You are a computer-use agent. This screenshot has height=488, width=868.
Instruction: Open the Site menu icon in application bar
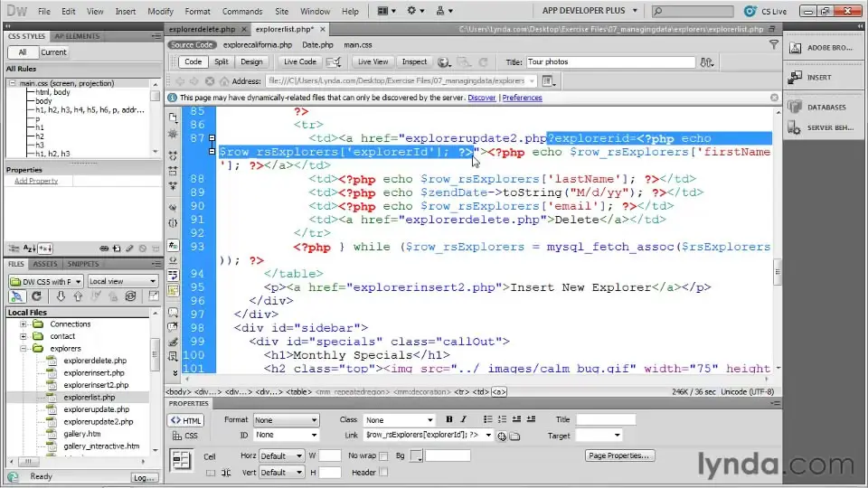(444, 11)
